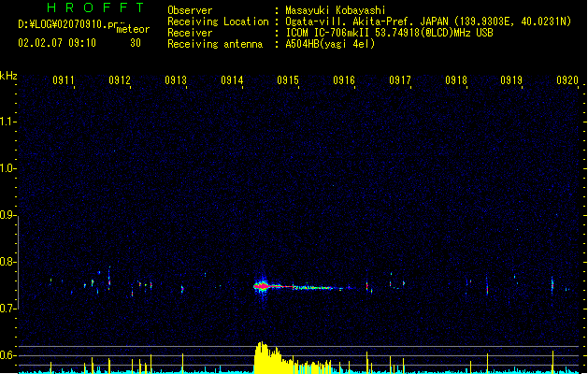
Task: Click the Ogata-vill. Akita-Pref. JAPAN location text
Action: click(428, 22)
